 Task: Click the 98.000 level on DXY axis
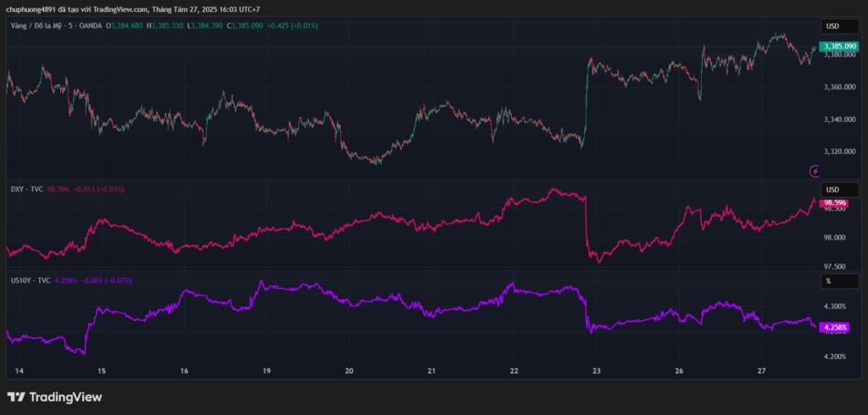tap(835, 238)
